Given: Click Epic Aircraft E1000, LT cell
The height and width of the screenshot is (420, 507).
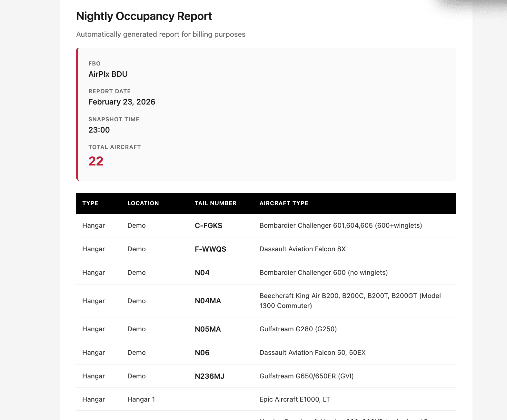Looking at the screenshot, I should (294, 399).
